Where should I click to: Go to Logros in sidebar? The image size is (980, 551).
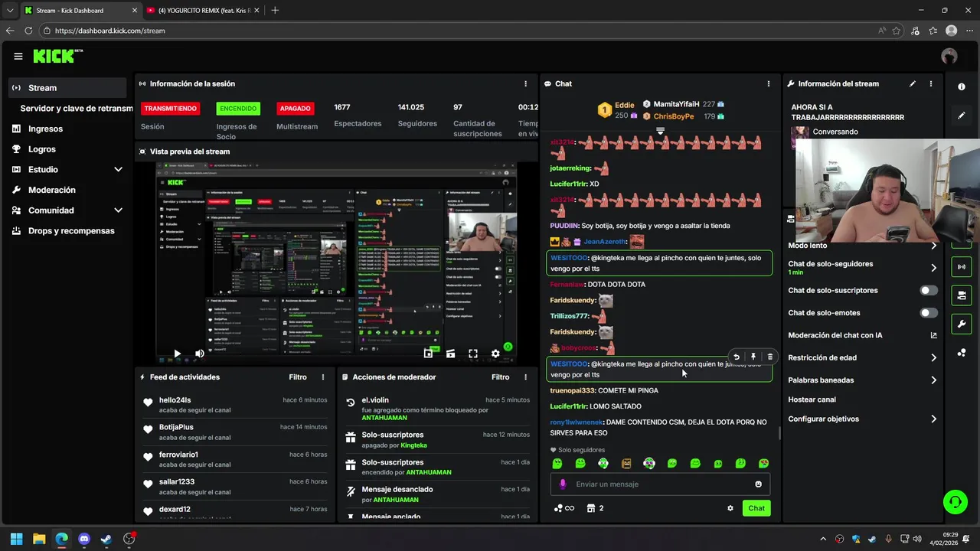tap(42, 149)
